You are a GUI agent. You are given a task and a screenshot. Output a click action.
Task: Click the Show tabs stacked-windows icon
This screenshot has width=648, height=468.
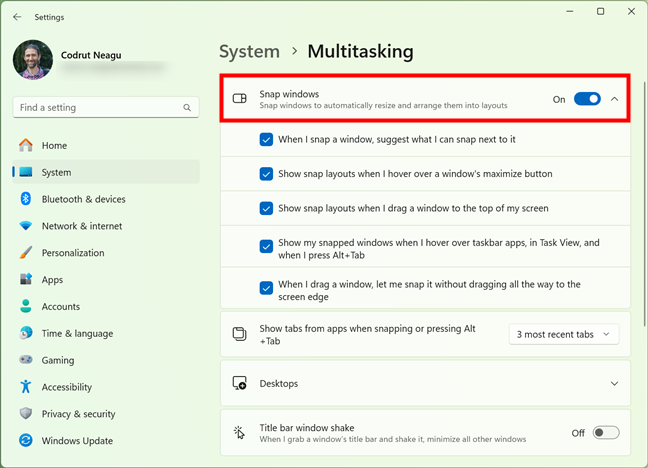pos(240,334)
